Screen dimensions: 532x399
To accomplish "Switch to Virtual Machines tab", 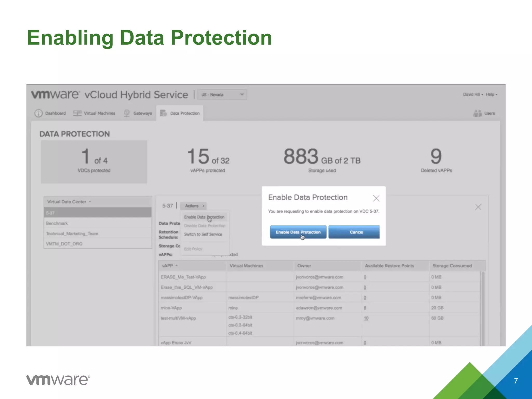I will click(x=94, y=113).
